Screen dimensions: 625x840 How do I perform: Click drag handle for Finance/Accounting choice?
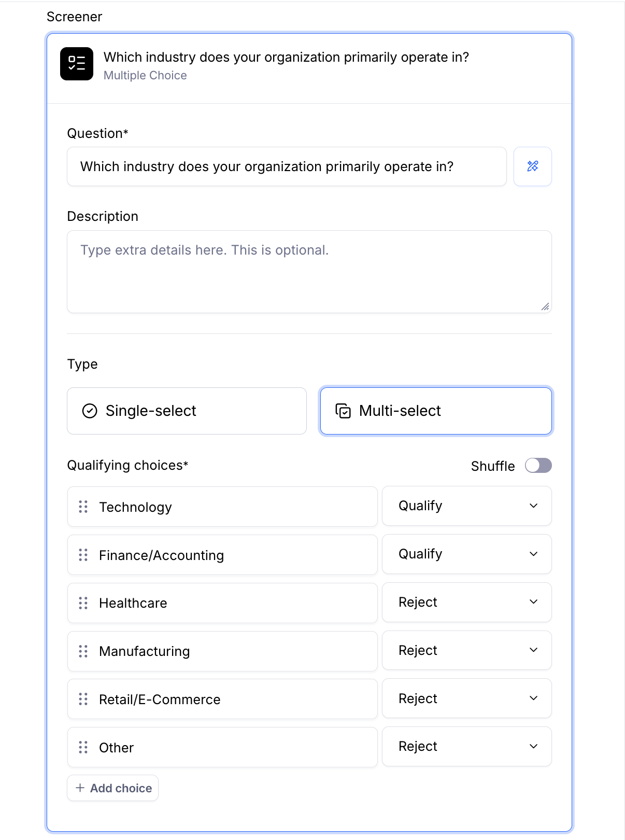pyautogui.click(x=83, y=555)
